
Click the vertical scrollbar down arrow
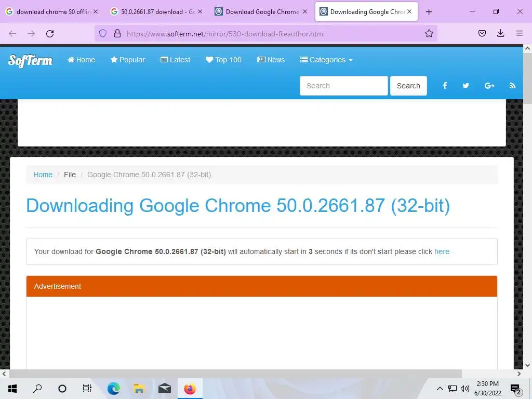(527, 365)
